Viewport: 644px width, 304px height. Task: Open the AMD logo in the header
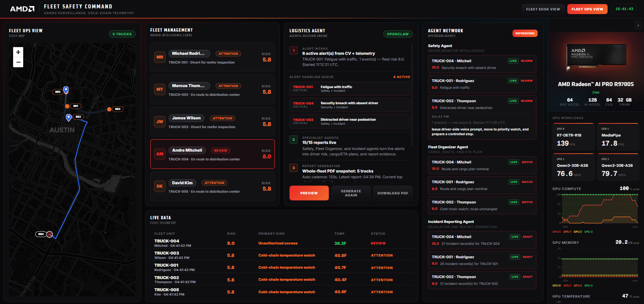(x=22, y=9)
